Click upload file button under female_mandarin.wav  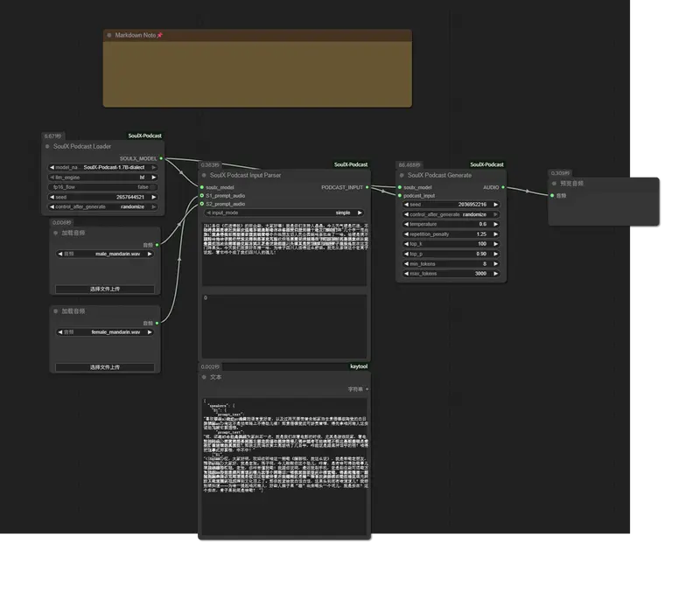105,367
